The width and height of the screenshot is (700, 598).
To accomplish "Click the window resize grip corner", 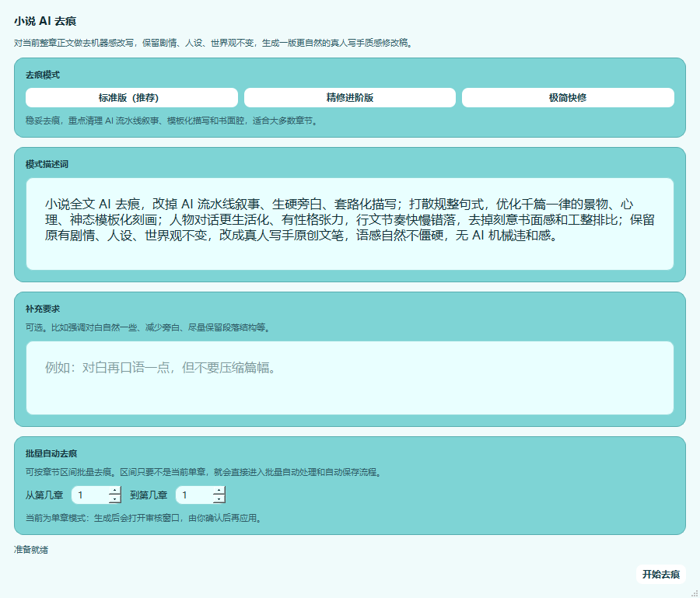I will (x=695, y=593).
